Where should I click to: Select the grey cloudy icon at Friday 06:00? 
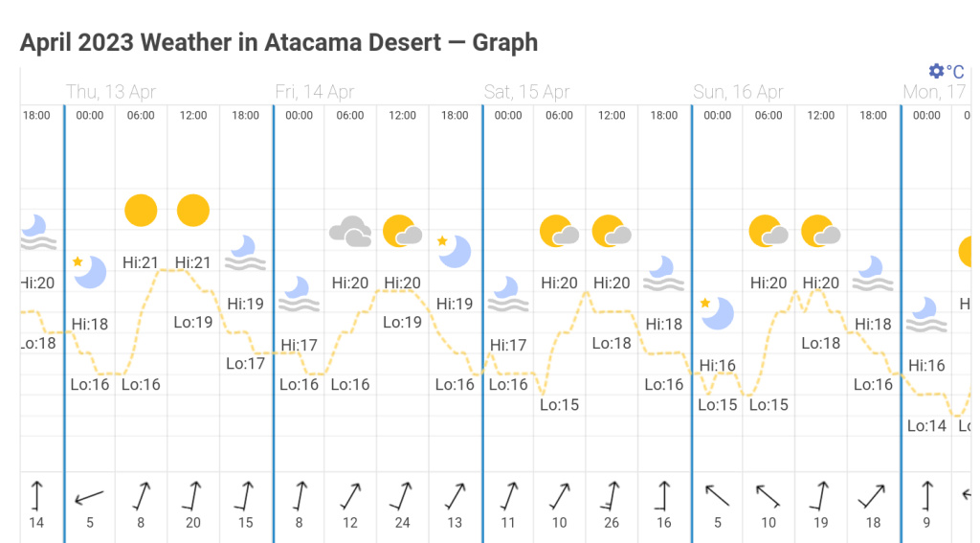350,231
